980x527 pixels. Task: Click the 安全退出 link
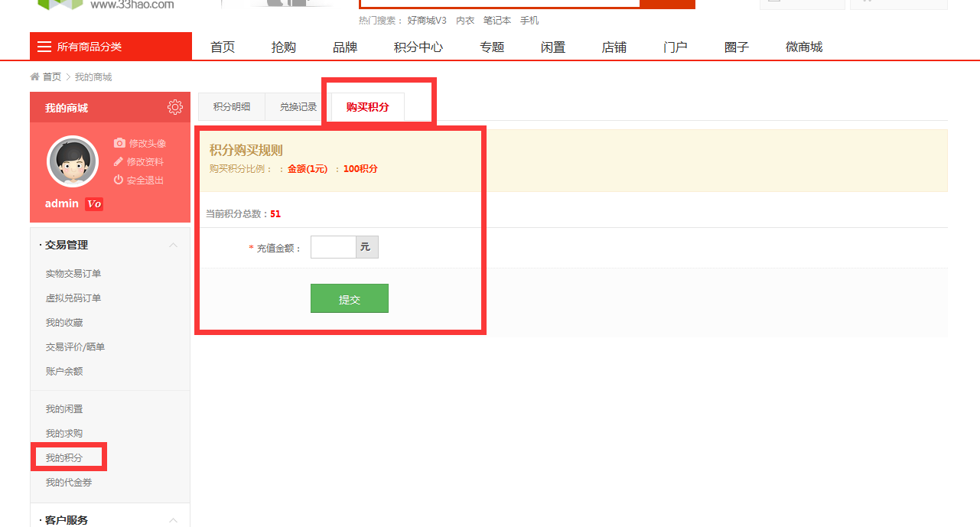[145, 180]
